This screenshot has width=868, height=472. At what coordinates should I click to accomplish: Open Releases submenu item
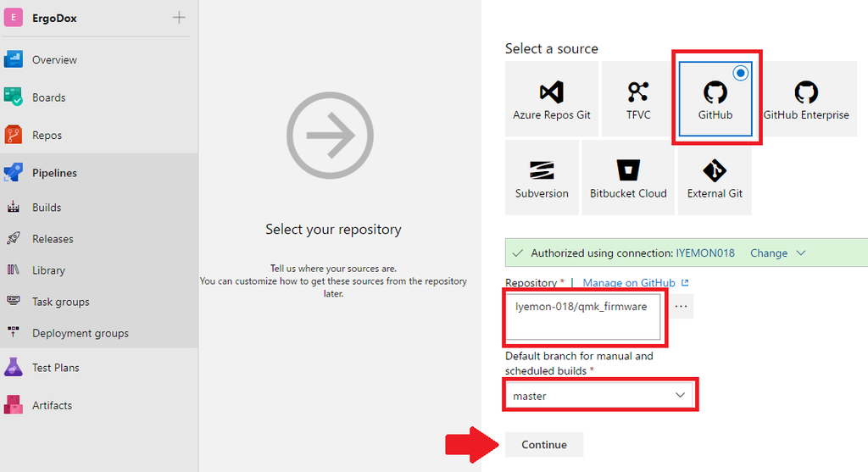[53, 238]
